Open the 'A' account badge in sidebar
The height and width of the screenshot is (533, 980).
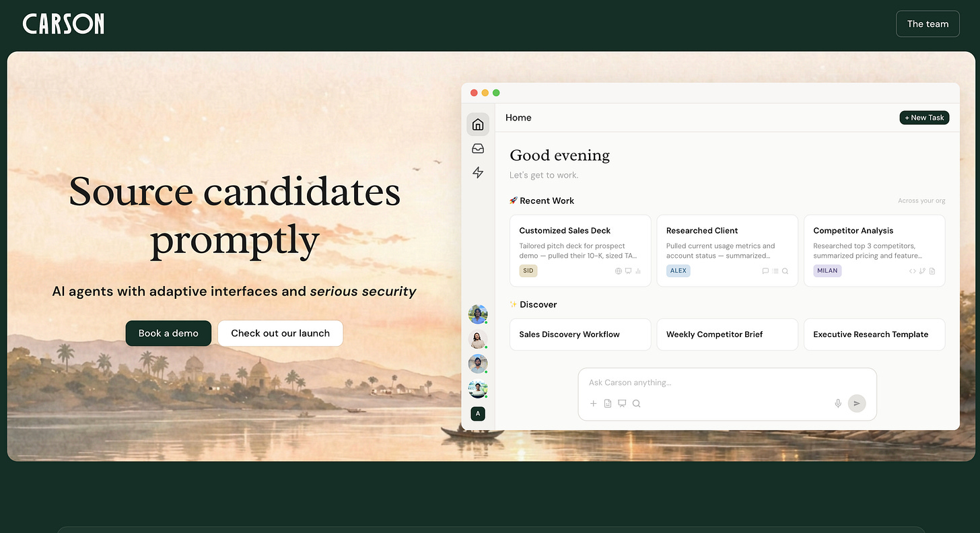coord(478,414)
